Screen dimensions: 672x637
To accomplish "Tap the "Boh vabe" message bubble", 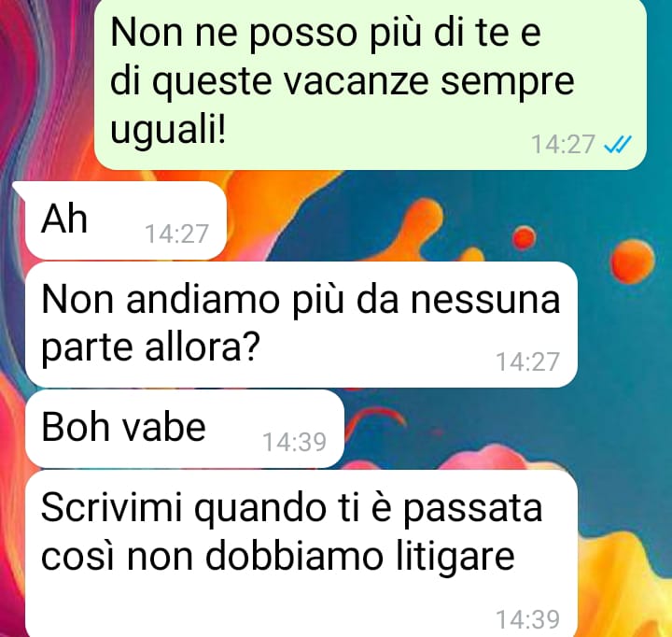I will [184, 429].
